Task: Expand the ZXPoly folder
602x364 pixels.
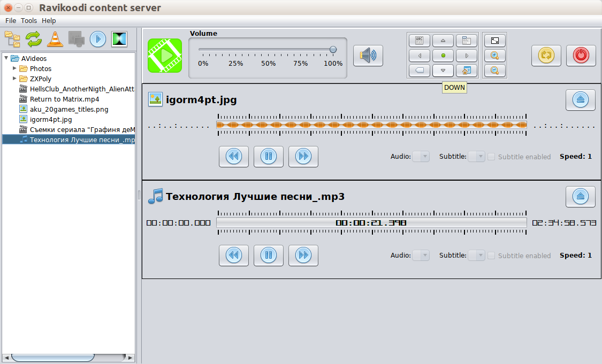Action: click(x=14, y=78)
